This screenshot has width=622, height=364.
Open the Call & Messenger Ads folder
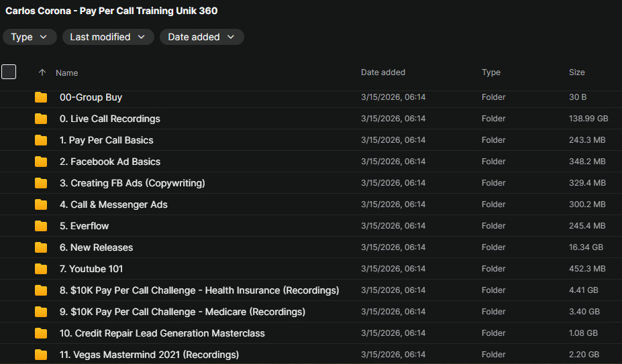[113, 204]
